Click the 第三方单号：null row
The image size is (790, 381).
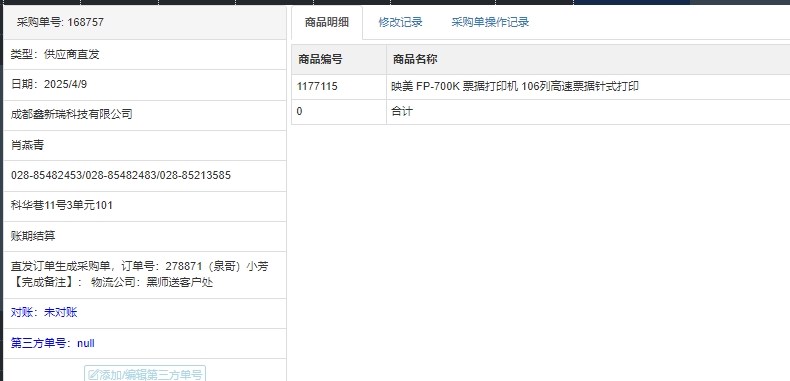[x=145, y=343]
